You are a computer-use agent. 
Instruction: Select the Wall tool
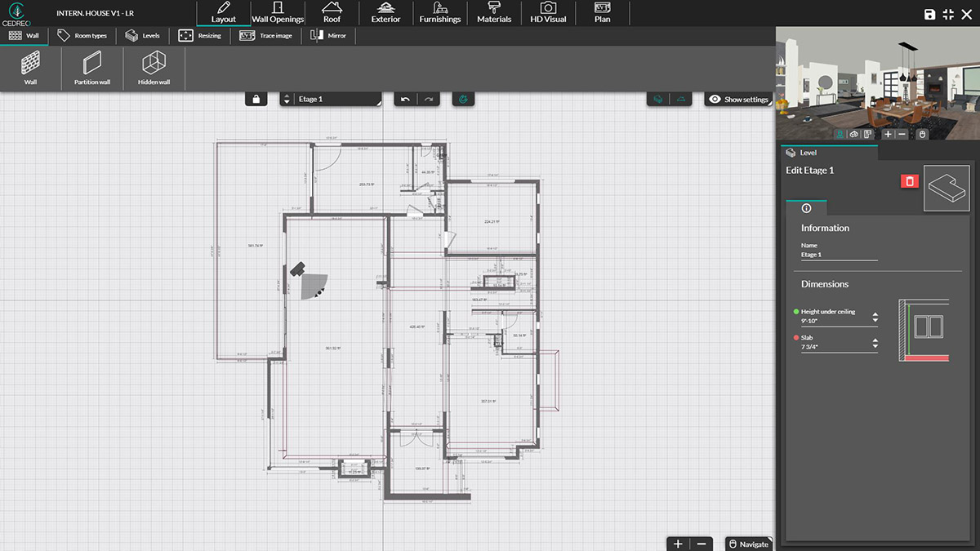(30, 69)
